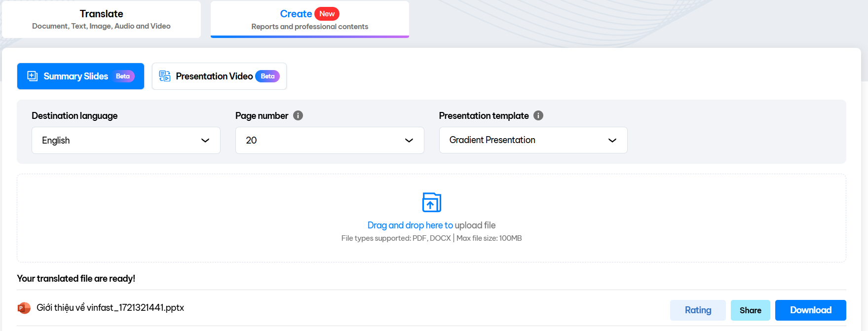Download the translated pptx file
The image size is (868, 331).
[x=810, y=310]
